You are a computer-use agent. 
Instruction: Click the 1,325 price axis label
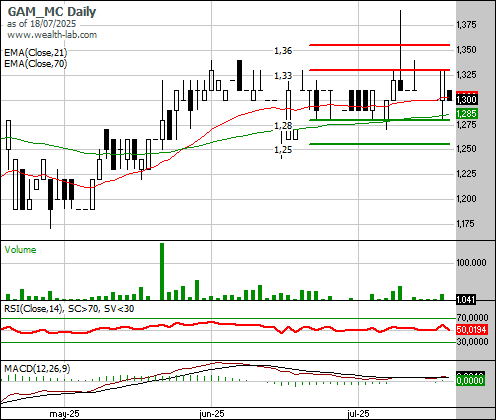466,74
